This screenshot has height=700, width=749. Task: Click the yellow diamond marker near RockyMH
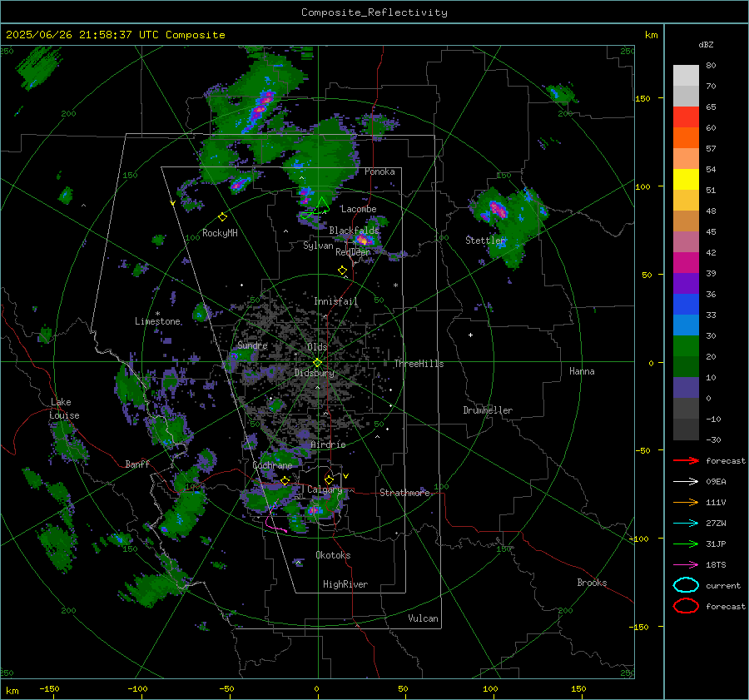click(222, 217)
